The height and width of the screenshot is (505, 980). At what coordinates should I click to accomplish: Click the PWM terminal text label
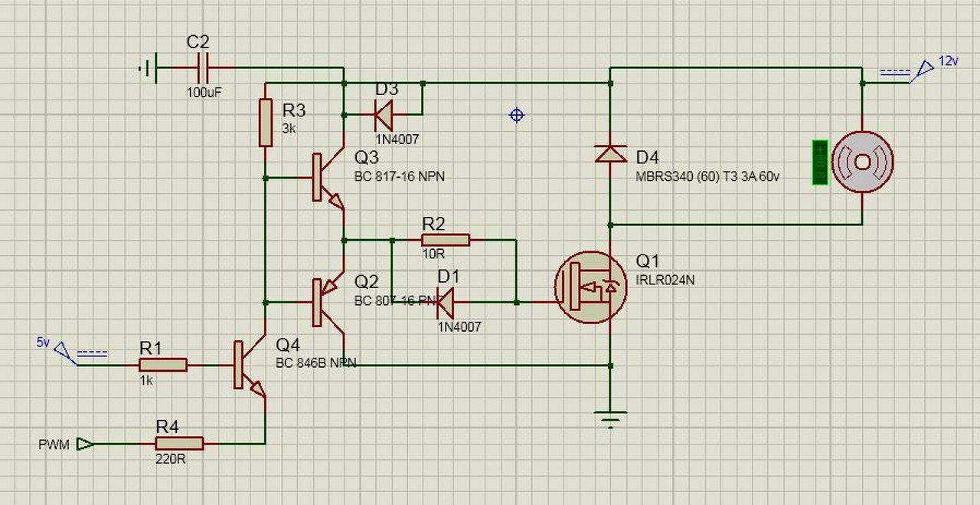point(54,444)
